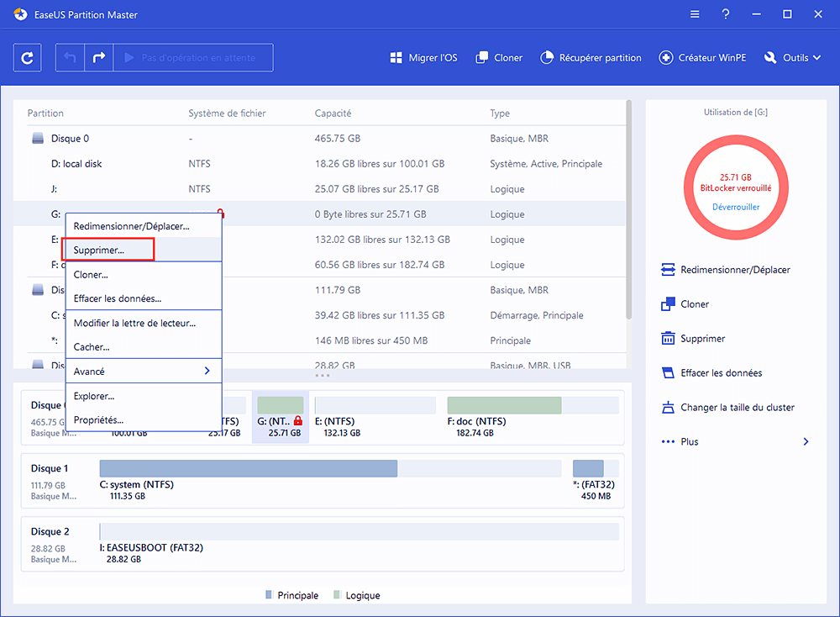Screen dimensions: 840x617
Task: Click the Système de fichier column header
Action: (227, 113)
